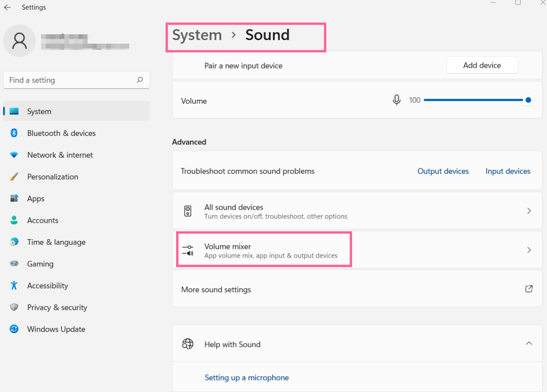Expand All sound devices chevron
547x392 pixels.
click(529, 211)
